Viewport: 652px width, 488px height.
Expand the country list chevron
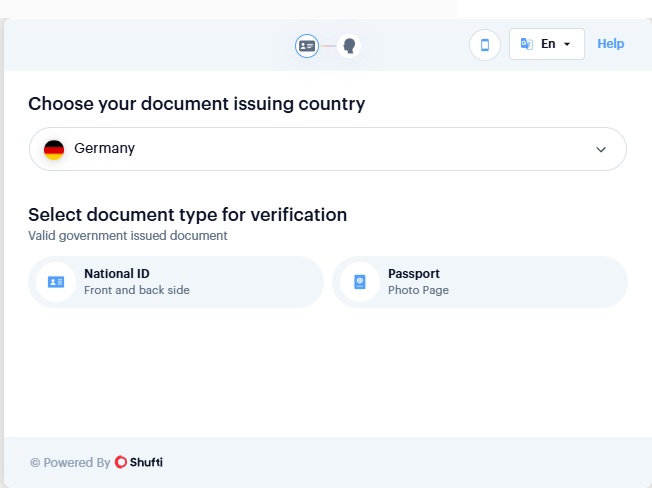pos(601,149)
